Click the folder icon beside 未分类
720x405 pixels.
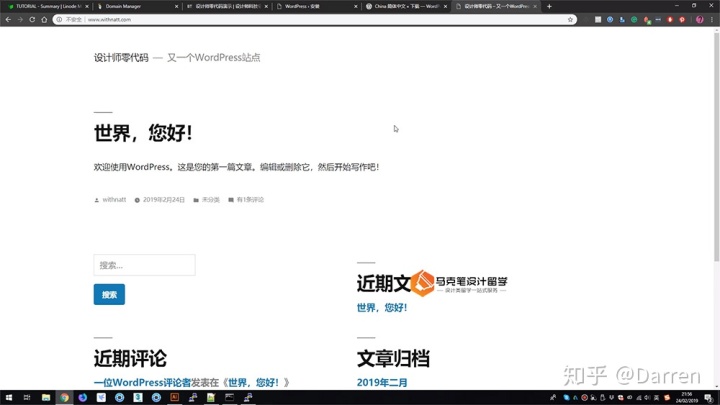[x=196, y=200]
